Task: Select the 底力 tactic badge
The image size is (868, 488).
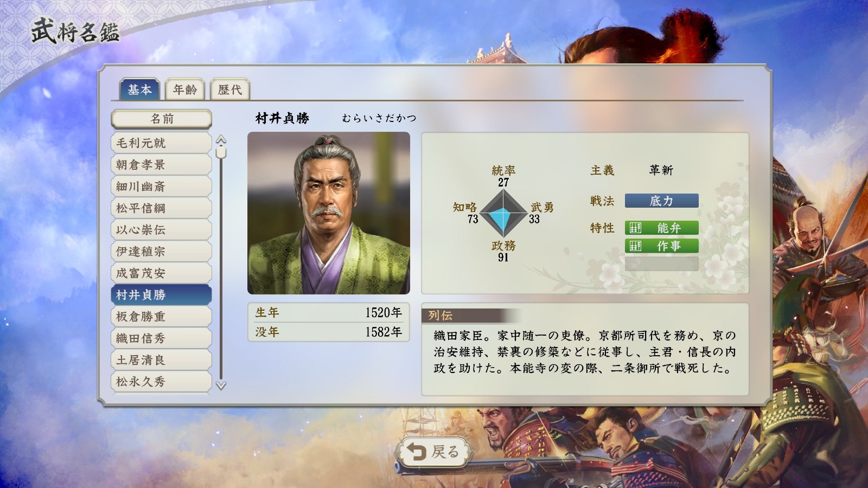Action: click(x=661, y=201)
